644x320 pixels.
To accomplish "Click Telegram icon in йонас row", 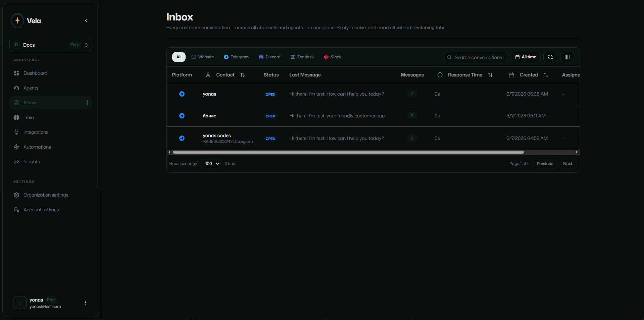I will point(182,116).
